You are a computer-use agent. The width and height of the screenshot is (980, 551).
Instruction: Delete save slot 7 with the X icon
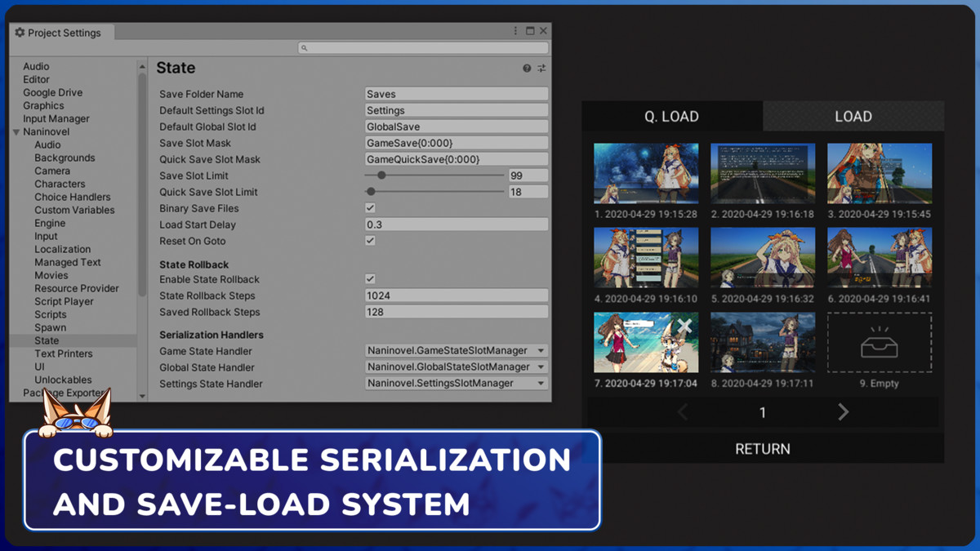pos(684,327)
